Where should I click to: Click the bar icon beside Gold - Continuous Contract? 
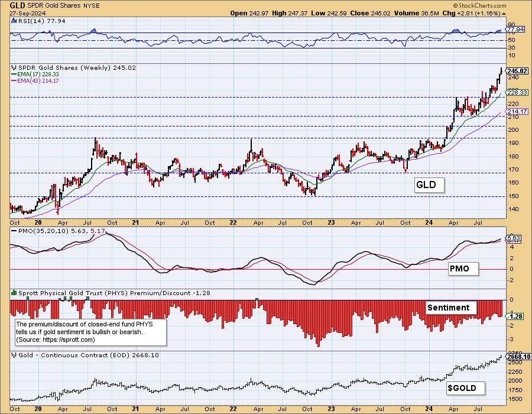point(14,355)
